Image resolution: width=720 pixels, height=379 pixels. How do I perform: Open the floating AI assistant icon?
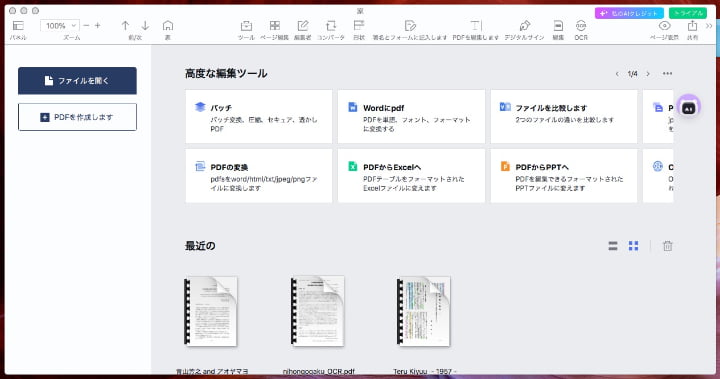pos(688,108)
